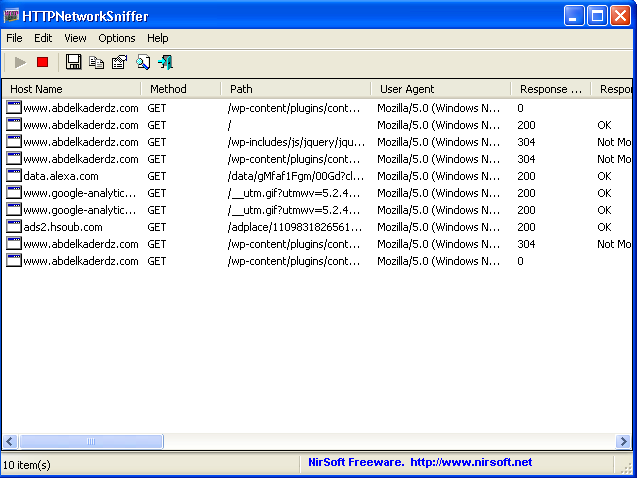Click the scrollbar left arrow

[10, 441]
